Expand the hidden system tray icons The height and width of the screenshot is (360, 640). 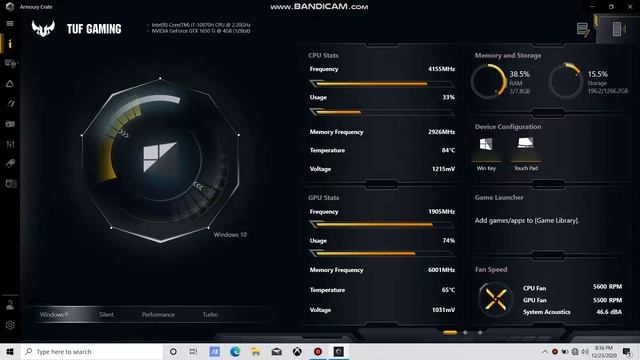(x=544, y=351)
